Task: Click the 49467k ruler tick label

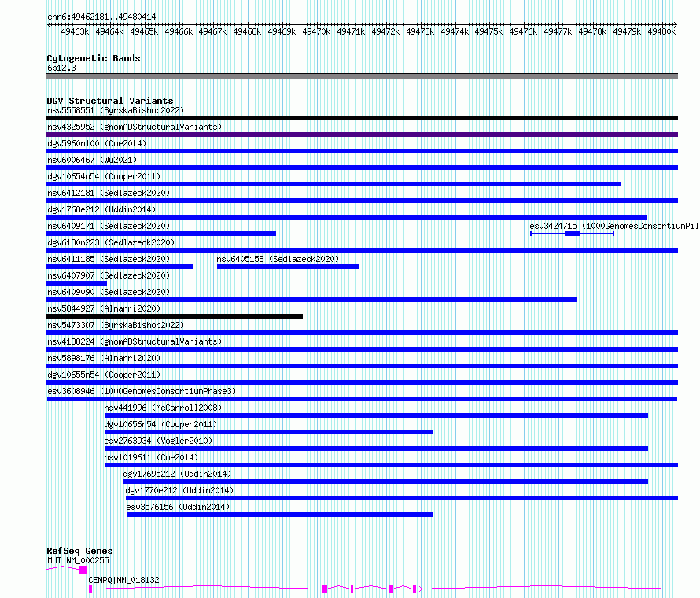Action: 212,31
